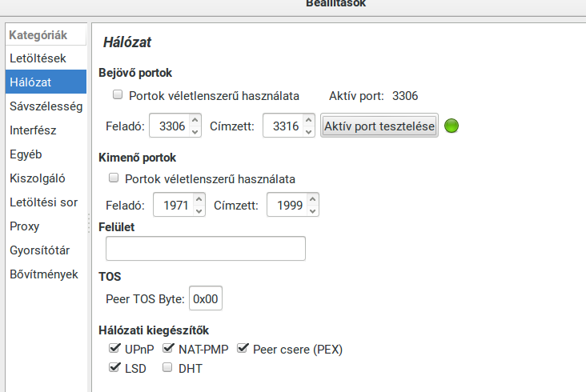Go to the Interfész category
586x392 pixels.
point(33,130)
